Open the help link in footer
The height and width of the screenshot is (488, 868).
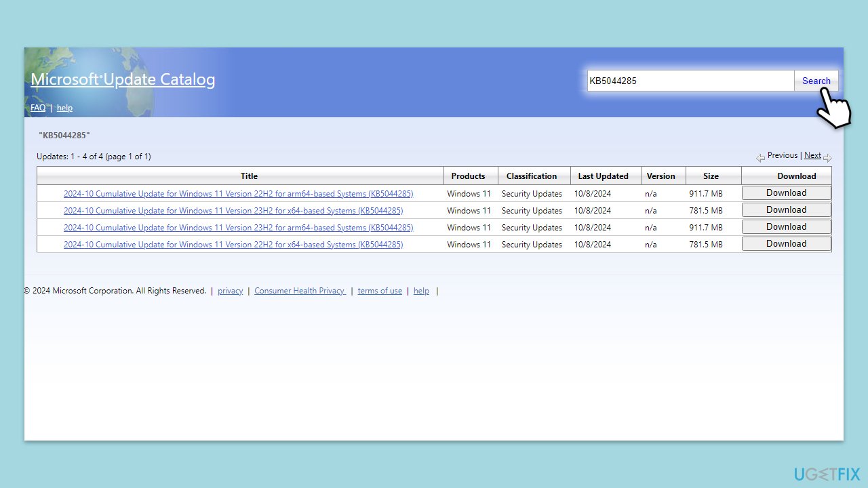point(421,291)
